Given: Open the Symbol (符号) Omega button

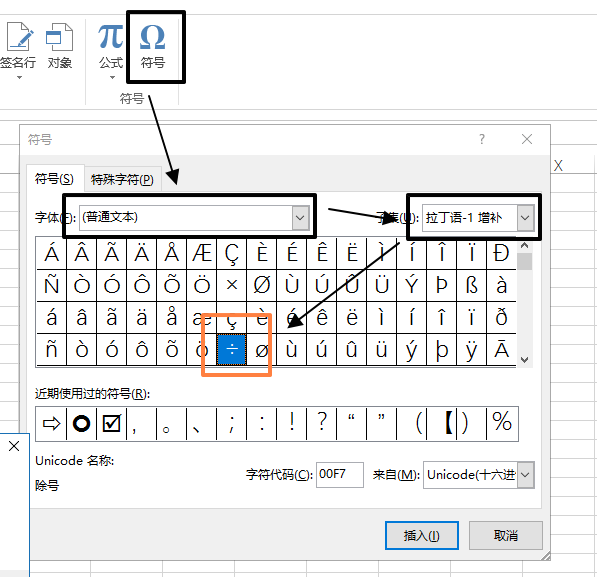Looking at the screenshot, I should click(x=153, y=46).
